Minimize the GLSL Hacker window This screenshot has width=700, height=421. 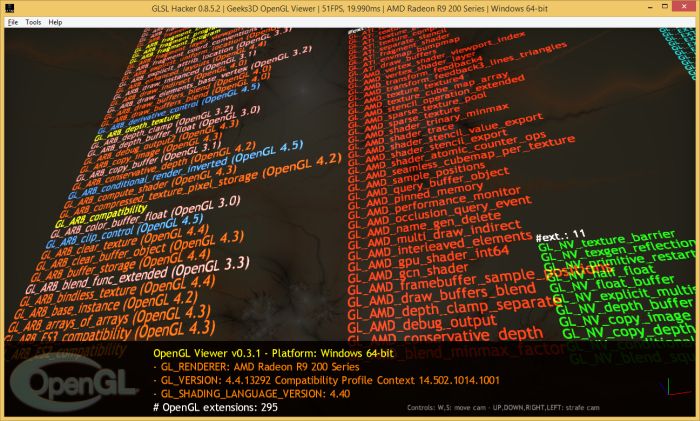coord(650,7)
